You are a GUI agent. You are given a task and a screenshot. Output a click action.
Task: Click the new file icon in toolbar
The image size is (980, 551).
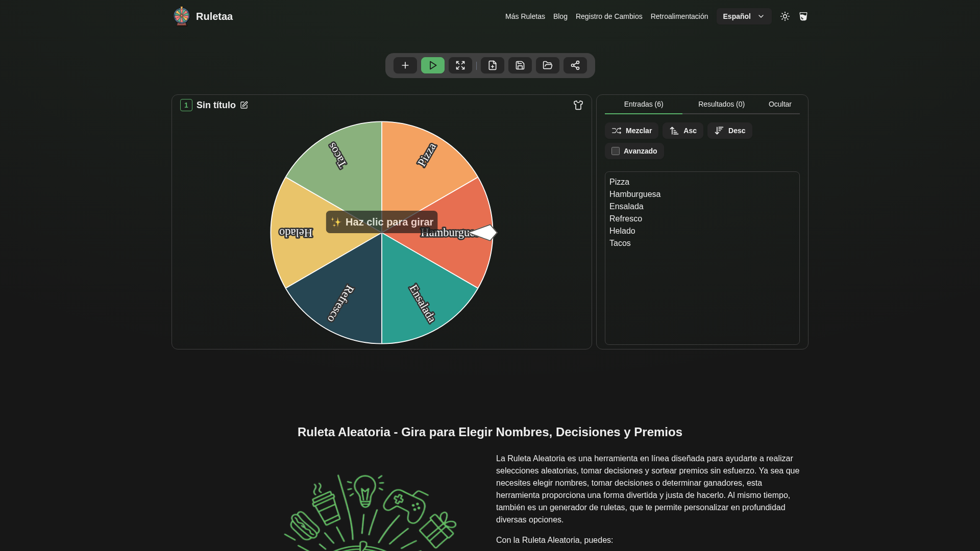click(492, 65)
